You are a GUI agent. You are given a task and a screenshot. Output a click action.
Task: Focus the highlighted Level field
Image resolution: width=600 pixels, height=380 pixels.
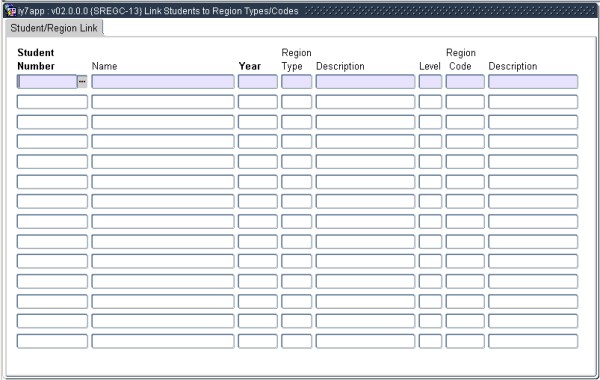coord(430,82)
